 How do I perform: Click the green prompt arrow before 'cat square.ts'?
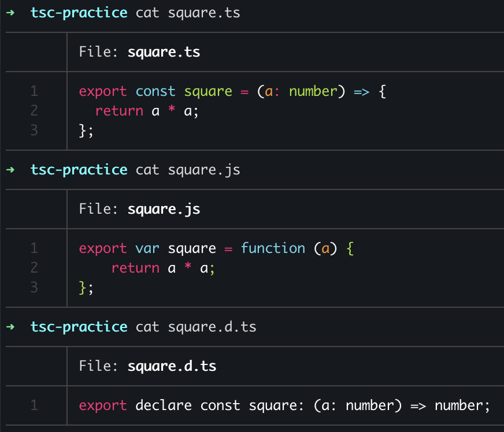tap(10, 13)
